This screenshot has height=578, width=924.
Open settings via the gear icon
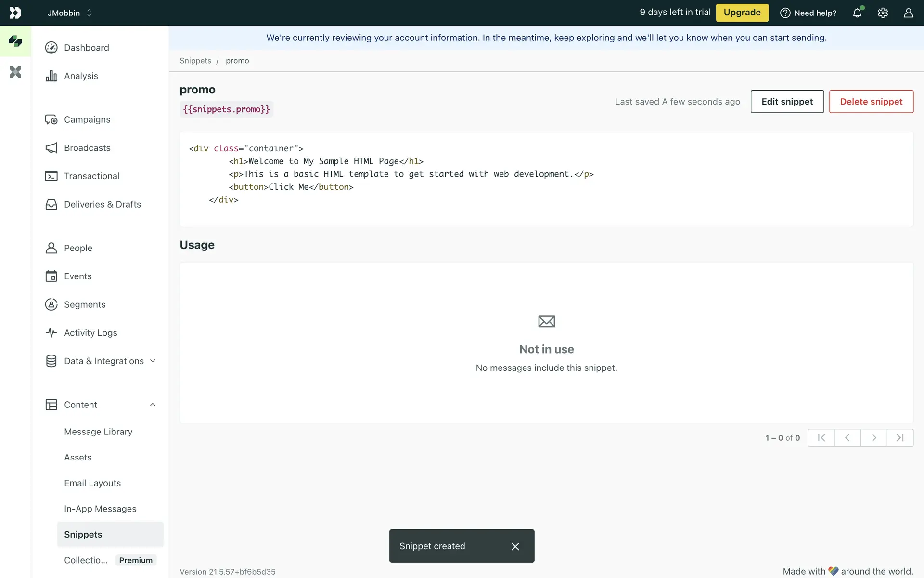tap(883, 13)
